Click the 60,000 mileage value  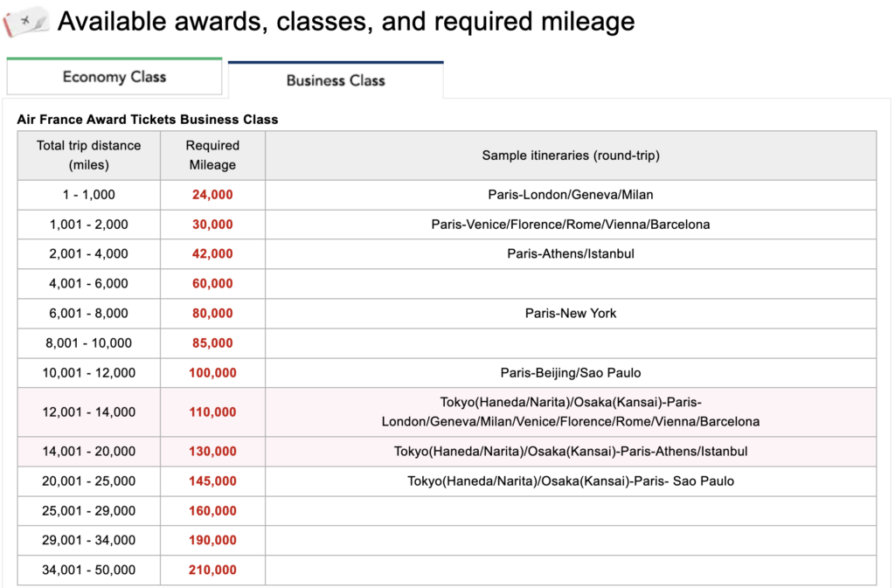[212, 283]
